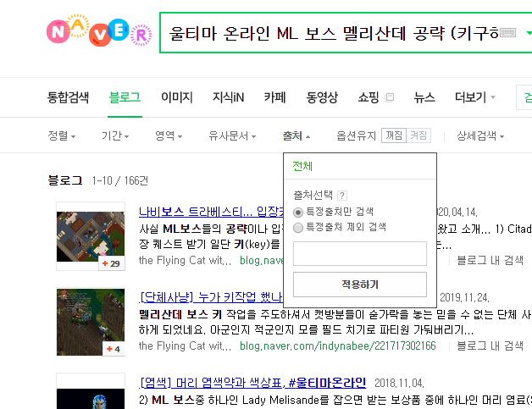Screen dimensions: 532x409
Task: Switch to the 블로그 tab
Action: point(125,97)
